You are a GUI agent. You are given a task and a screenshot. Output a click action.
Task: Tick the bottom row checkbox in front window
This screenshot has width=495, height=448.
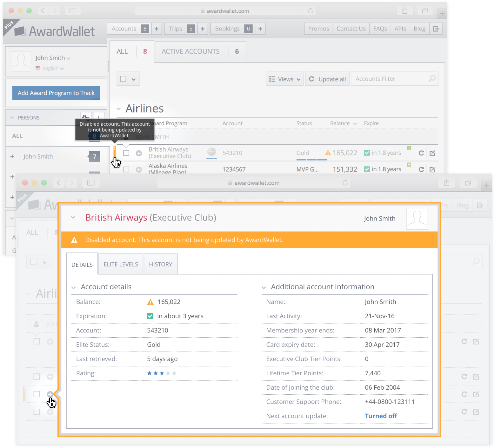[x=37, y=412]
